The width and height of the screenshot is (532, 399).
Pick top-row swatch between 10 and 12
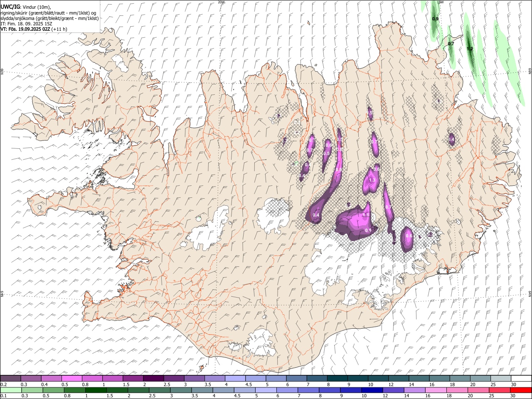[378, 378]
